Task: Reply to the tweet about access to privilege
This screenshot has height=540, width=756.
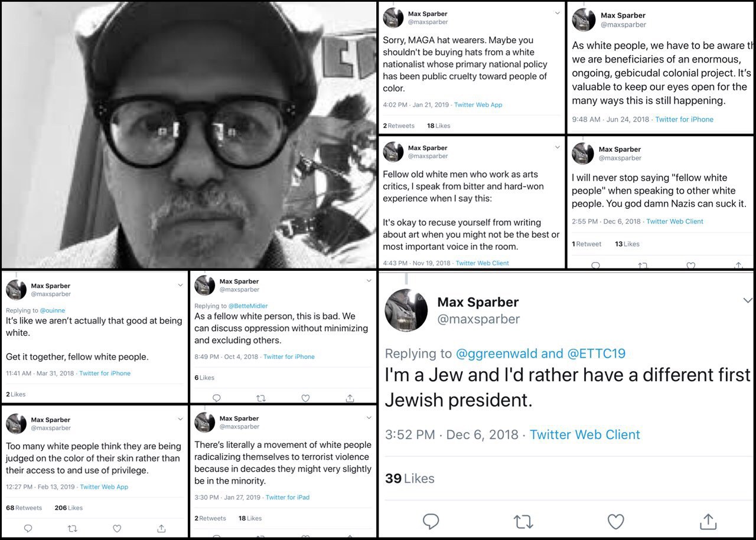Action: click(x=28, y=528)
